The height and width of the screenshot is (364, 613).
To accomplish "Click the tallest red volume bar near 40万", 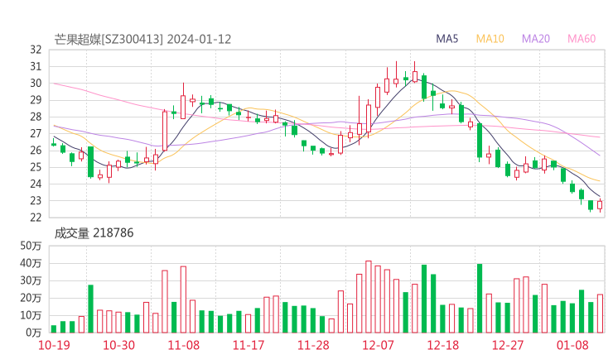I will point(369,297).
